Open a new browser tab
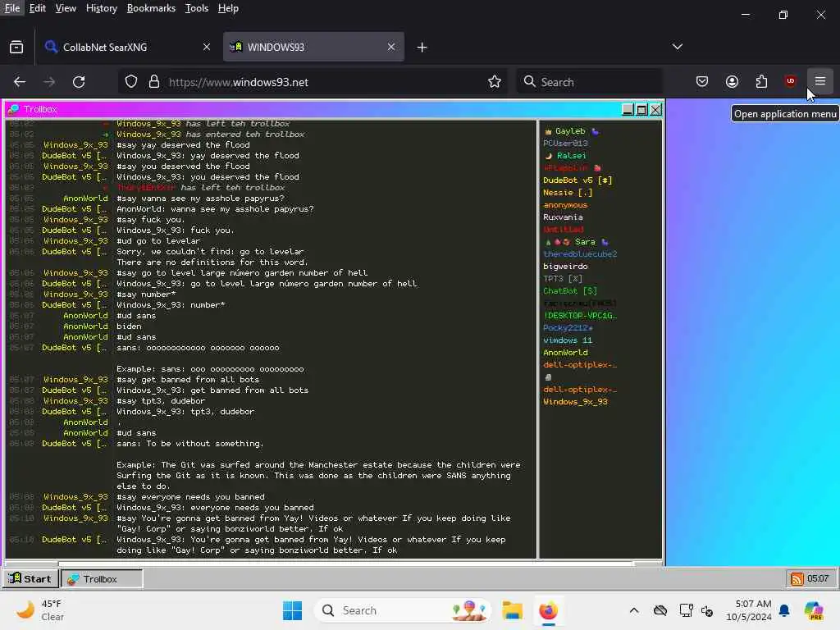The height and width of the screenshot is (630, 840). [x=422, y=47]
